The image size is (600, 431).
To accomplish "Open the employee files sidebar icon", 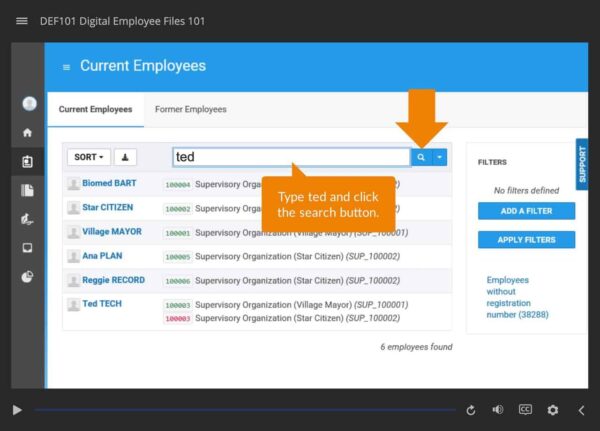I will pos(28,161).
